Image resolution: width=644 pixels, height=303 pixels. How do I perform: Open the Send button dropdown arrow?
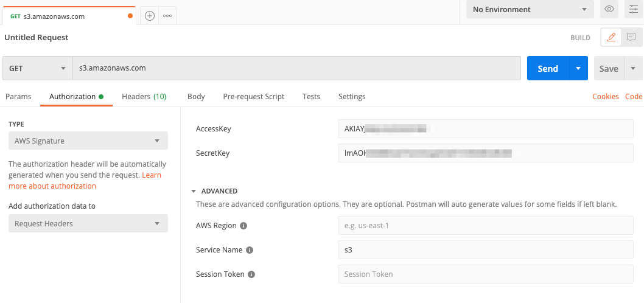tap(578, 68)
